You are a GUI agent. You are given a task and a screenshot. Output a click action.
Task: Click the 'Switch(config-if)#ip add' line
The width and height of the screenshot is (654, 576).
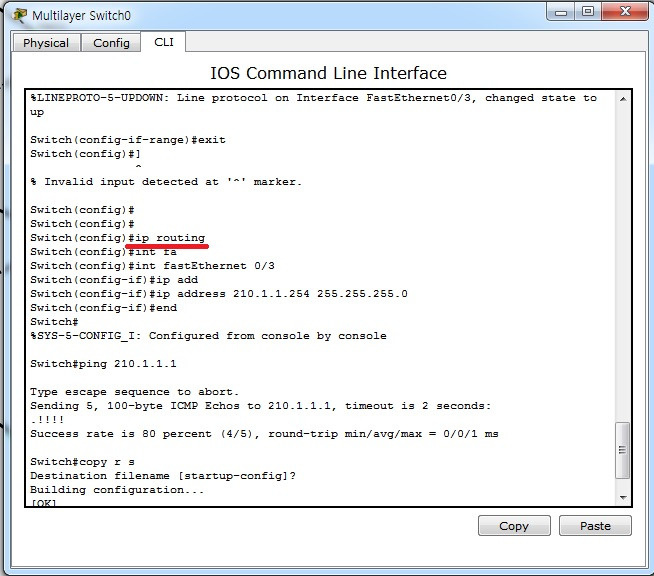(x=114, y=280)
